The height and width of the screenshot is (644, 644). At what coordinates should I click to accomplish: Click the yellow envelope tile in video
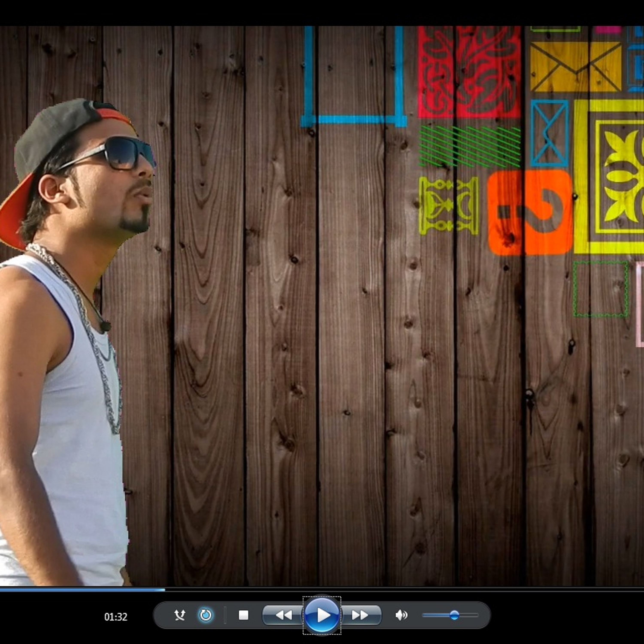[x=576, y=66]
